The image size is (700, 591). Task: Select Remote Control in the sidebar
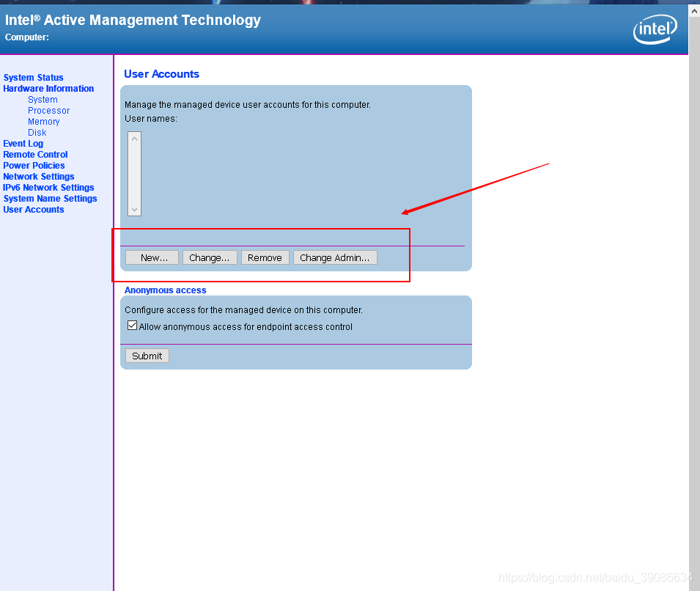click(x=34, y=154)
